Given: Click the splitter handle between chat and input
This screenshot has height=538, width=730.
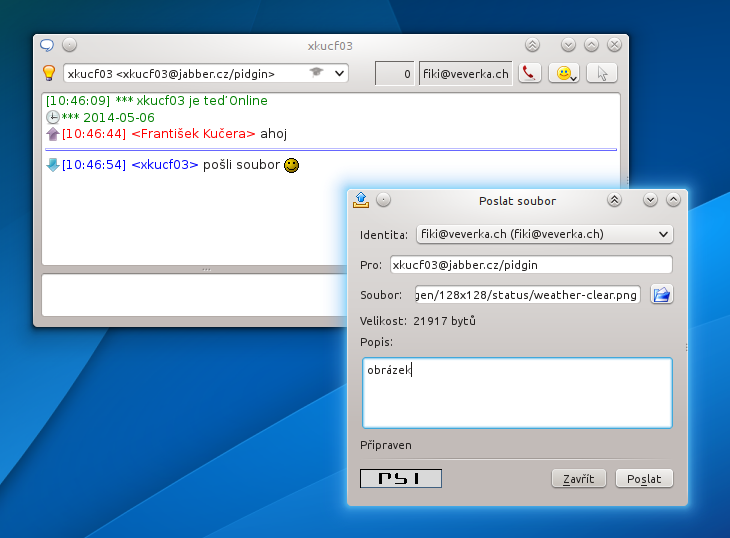Looking at the screenshot, I should (206, 269).
